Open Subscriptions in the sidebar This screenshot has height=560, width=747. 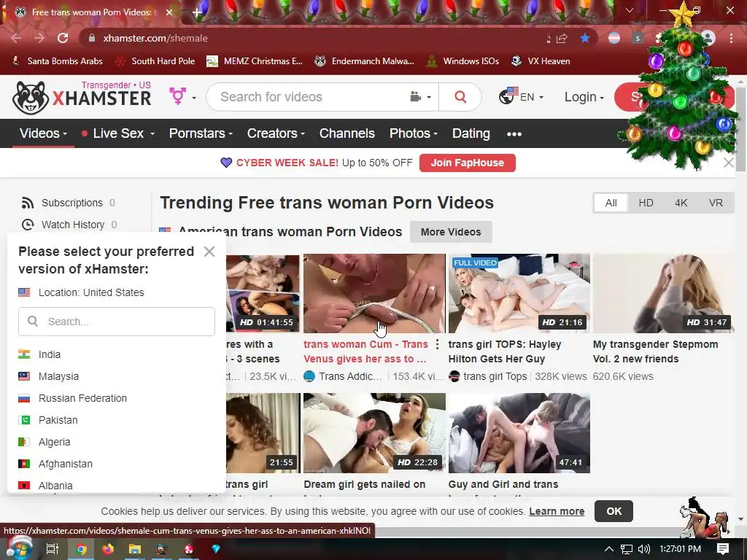[68, 203]
